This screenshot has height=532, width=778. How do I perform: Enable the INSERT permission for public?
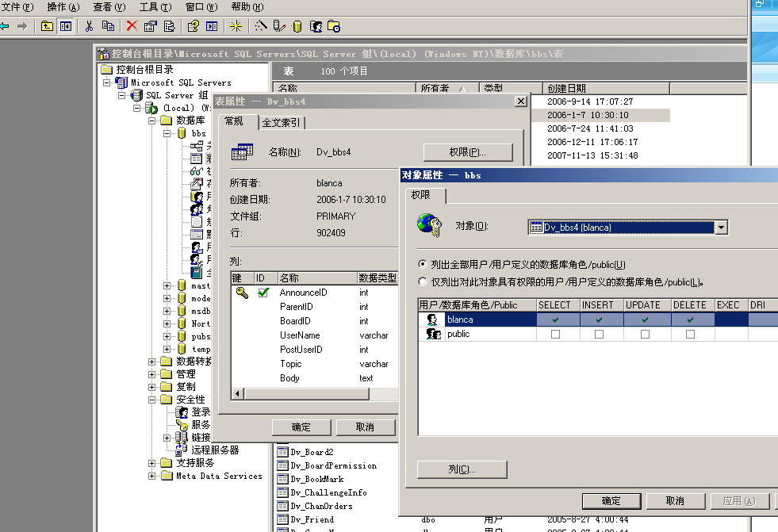point(598,333)
